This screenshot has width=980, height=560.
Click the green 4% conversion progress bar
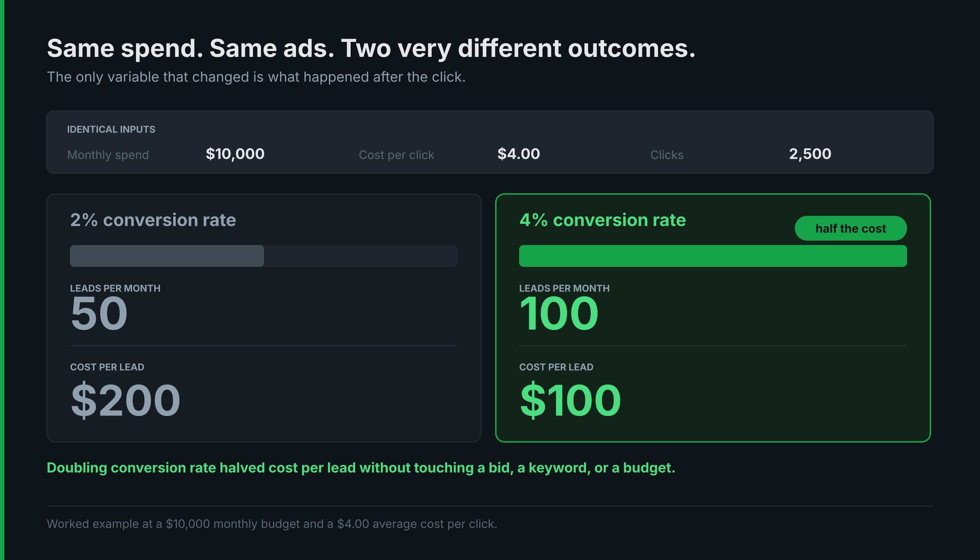pos(713,256)
